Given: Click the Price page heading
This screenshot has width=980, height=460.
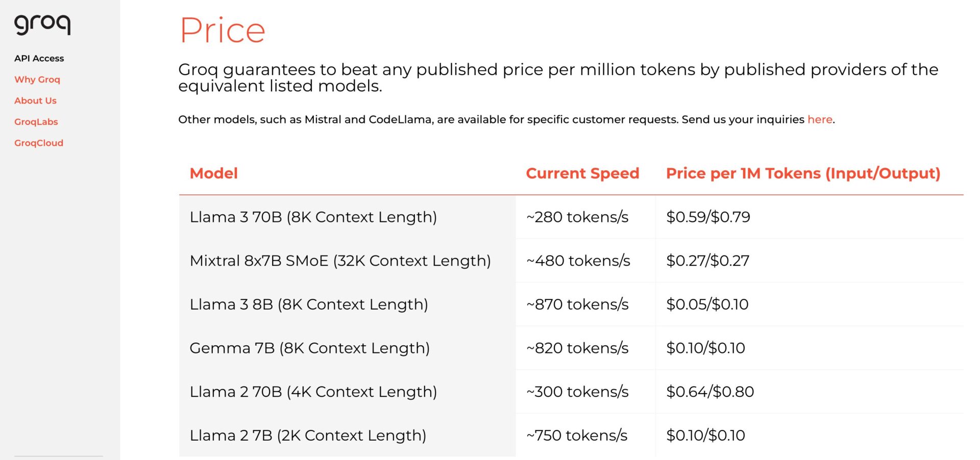Looking at the screenshot, I should [223, 31].
